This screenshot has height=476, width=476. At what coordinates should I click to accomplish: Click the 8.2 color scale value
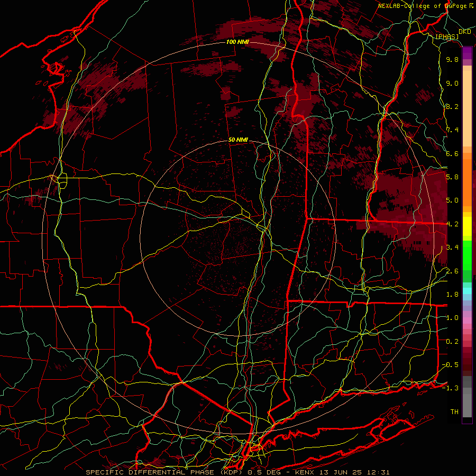452,107
